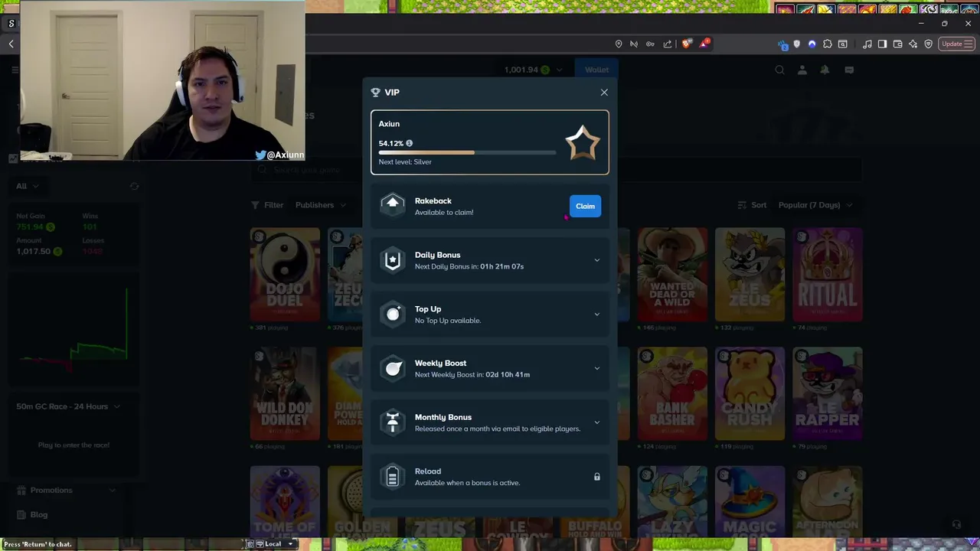980x551 pixels.
Task: Expand the Promotions sidebar menu
Action: (68, 490)
